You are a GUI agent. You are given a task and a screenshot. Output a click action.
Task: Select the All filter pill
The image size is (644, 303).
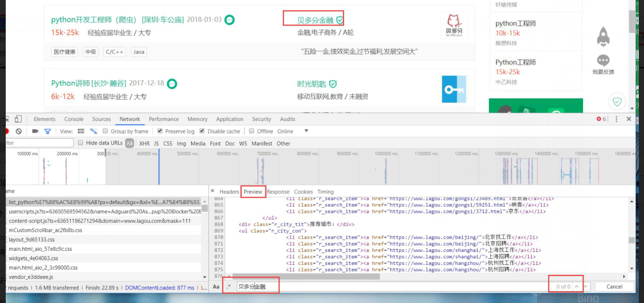129,143
